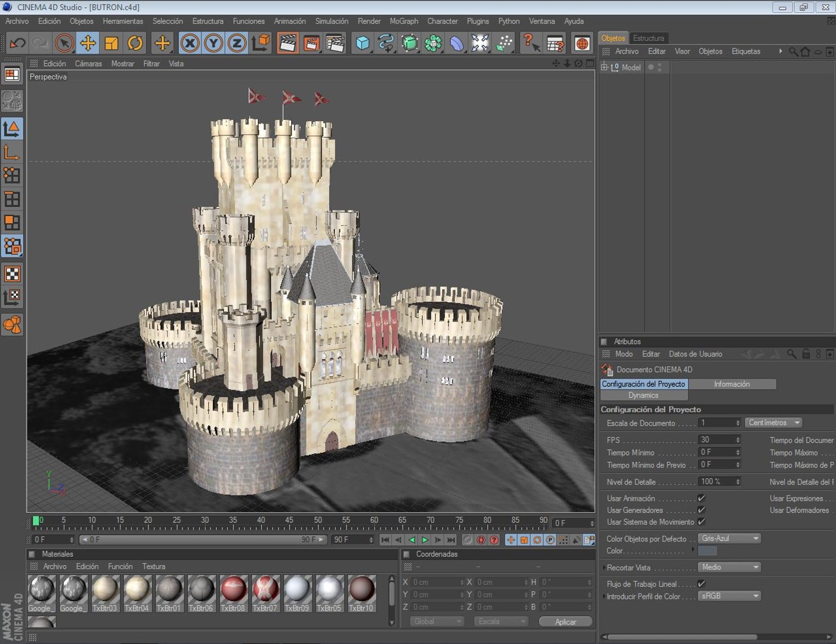Click the blue deformer icon
The width and height of the screenshot is (836, 644).
click(457, 43)
